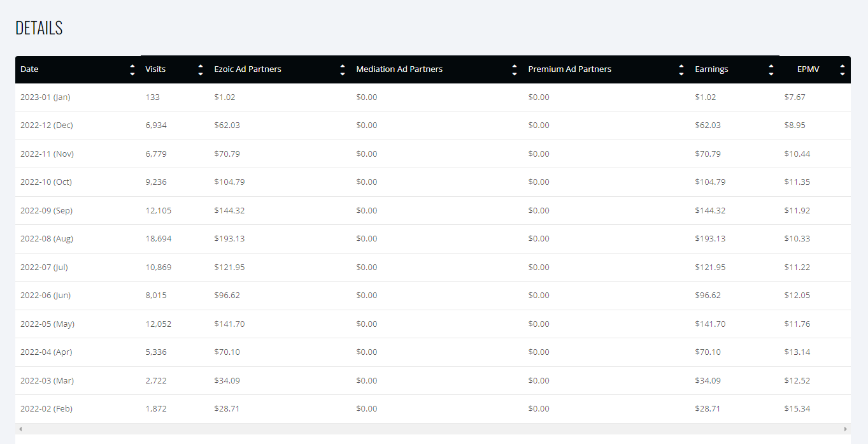Click visits value 133
Image resolution: width=868 pixels, height=444 pixels.
tap(152, 97)
